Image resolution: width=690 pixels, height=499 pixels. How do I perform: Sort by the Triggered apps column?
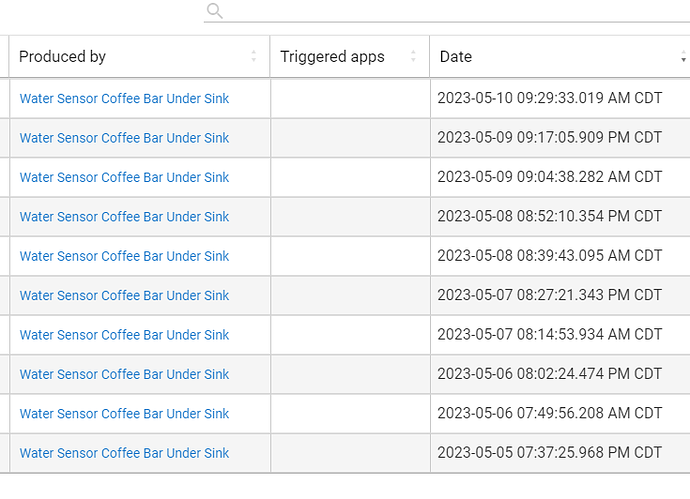(x=332, y=57)
